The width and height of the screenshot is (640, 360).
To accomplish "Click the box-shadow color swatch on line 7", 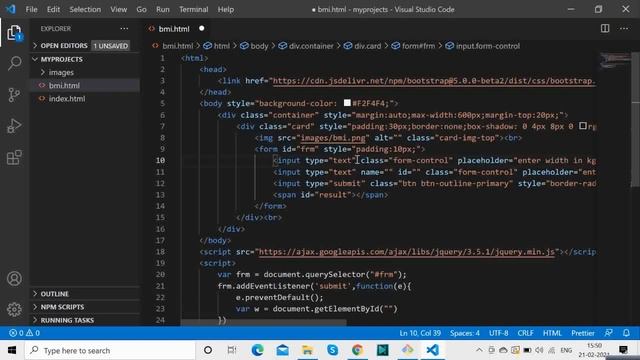I will [x=583, y=126].
